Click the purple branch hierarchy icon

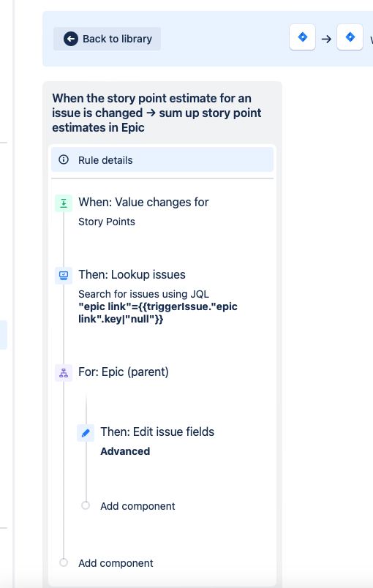click(64, 373)
